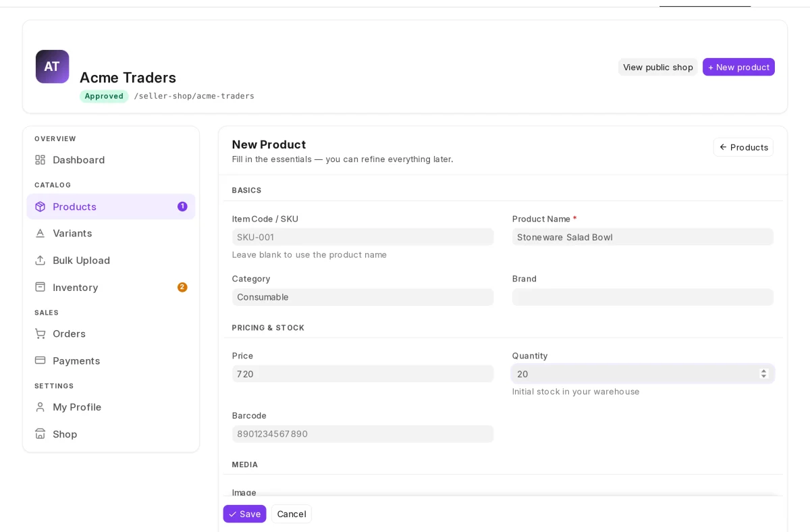Click the PRICING & STOCK section label
810x532 pixels.
pos(268,327)
